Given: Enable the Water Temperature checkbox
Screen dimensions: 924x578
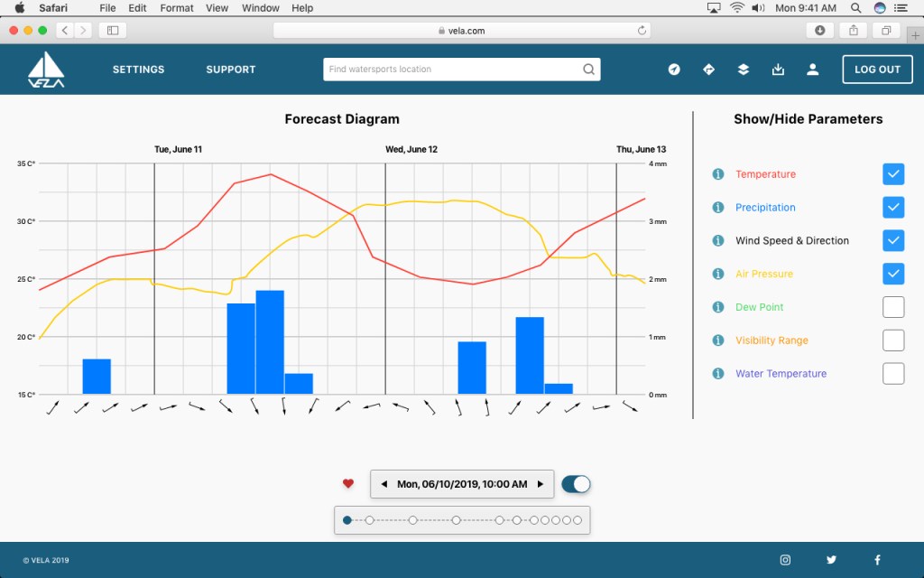Looking at the screenshot, I should click(x=892, y=374).
